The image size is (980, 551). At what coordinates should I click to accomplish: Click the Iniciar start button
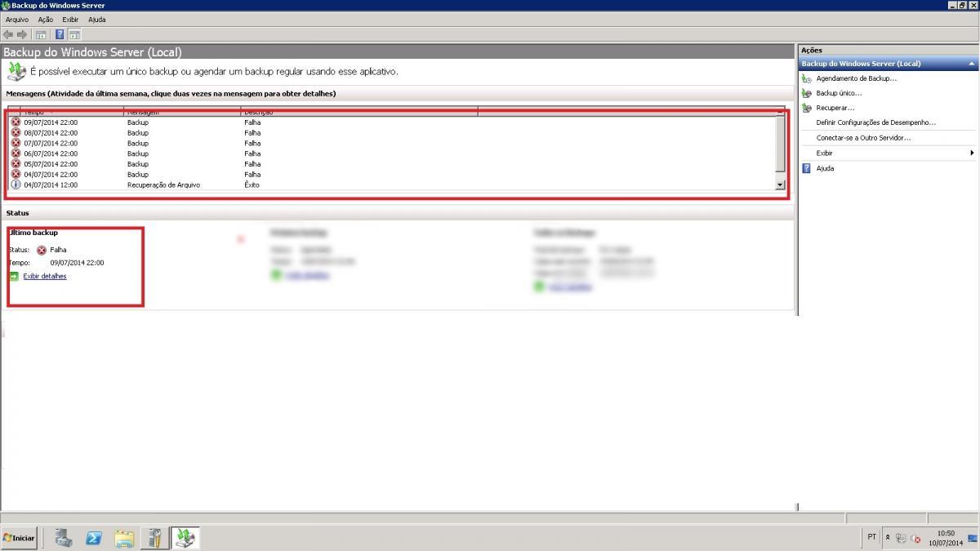(x=19, y=538)
